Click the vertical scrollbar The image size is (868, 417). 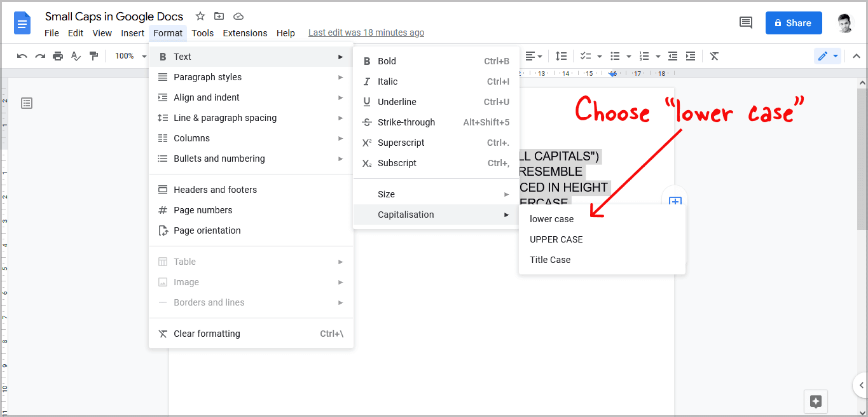862,159
